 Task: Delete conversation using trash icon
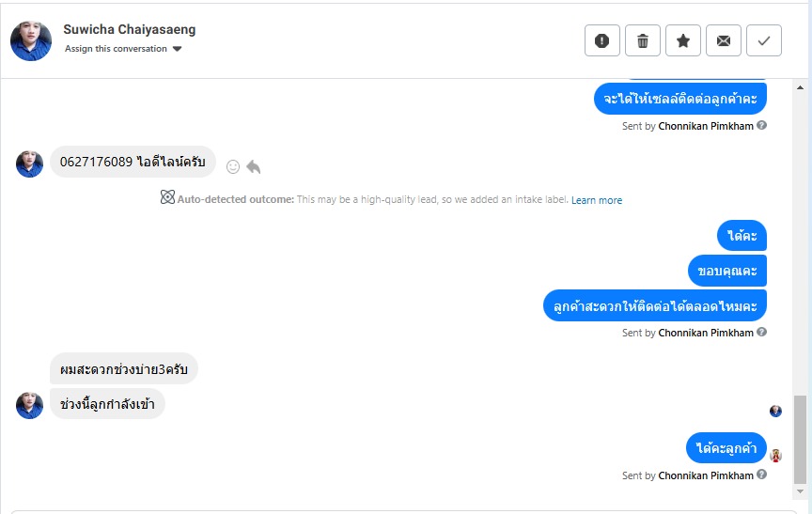coord(643,40)
